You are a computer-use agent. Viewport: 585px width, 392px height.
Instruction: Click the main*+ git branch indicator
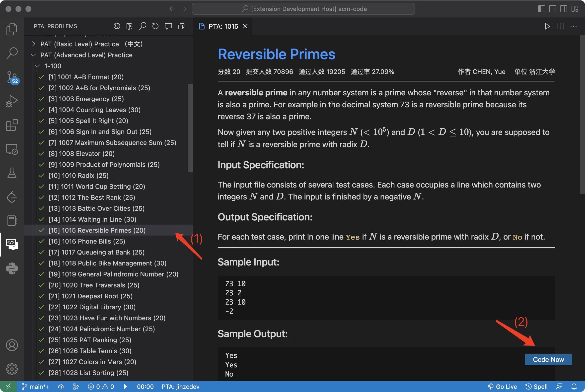pos(36,387)
